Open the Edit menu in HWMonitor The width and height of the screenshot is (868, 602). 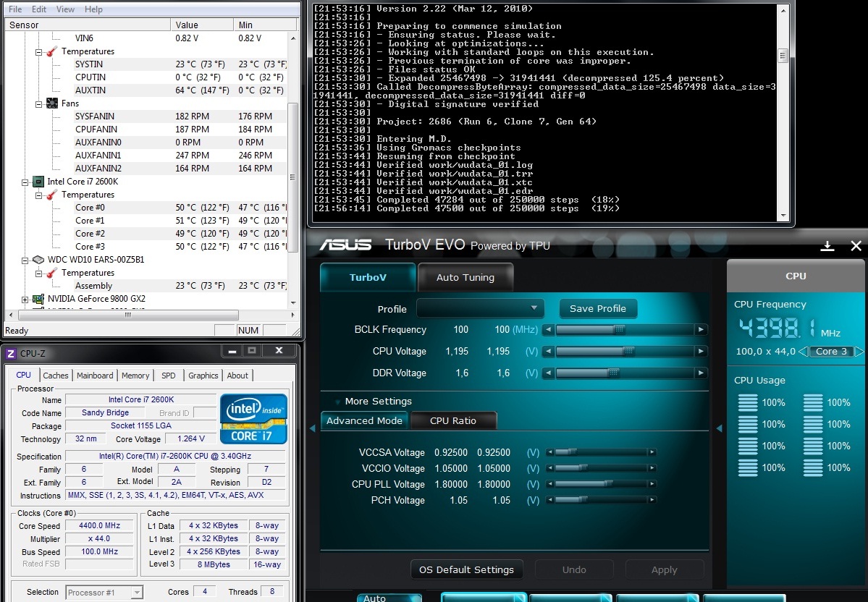(x=39, y=9)
